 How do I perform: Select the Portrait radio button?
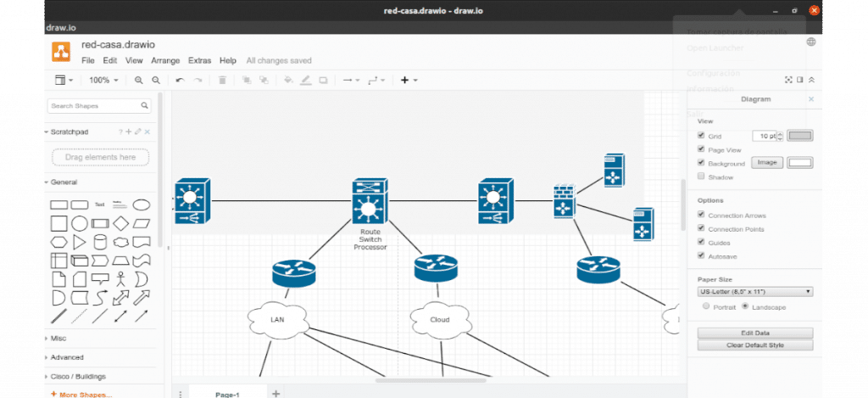click(706, 306)
